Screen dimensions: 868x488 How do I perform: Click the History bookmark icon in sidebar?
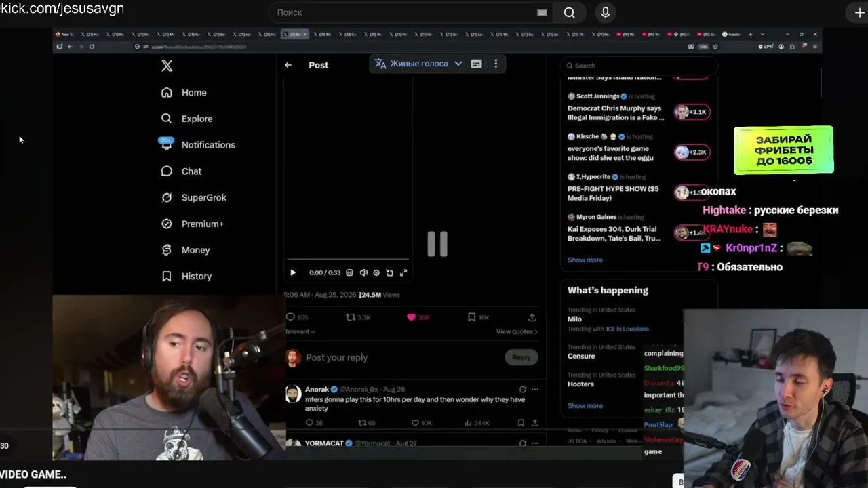tap(167, 277)
